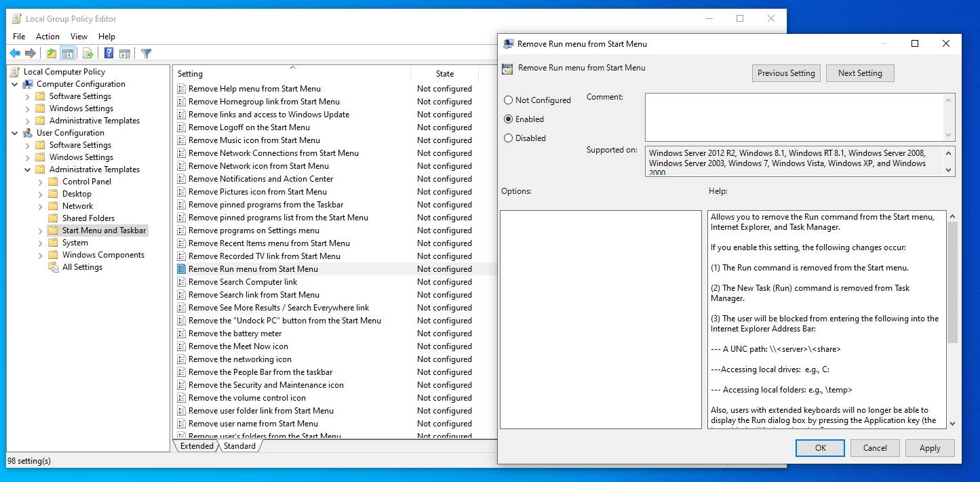Image resolution: width=980 pixels, height=482 pixels.
Task: Click inside the Comment text box
Action: (793, 117)
